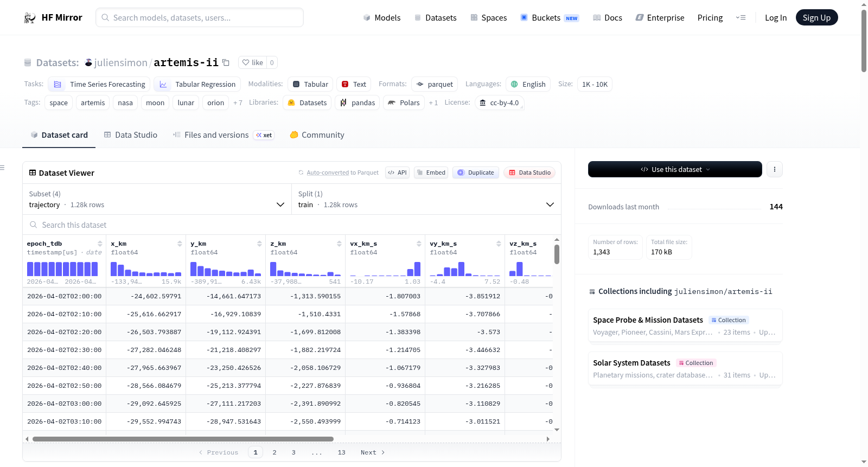Open the Split train dropdown
The image size is (868, 467).
click(426, 199)
